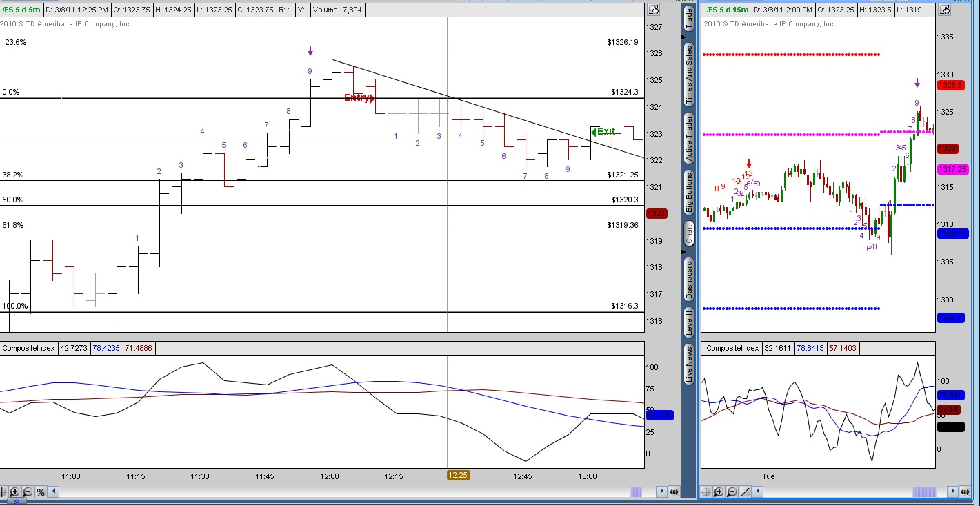Image resolution: width=980 pixels, height=506 pixels.
Task: Click the /ES 5 d 5m symbol label
Action: pyautogui.click(x=21, y=10)
